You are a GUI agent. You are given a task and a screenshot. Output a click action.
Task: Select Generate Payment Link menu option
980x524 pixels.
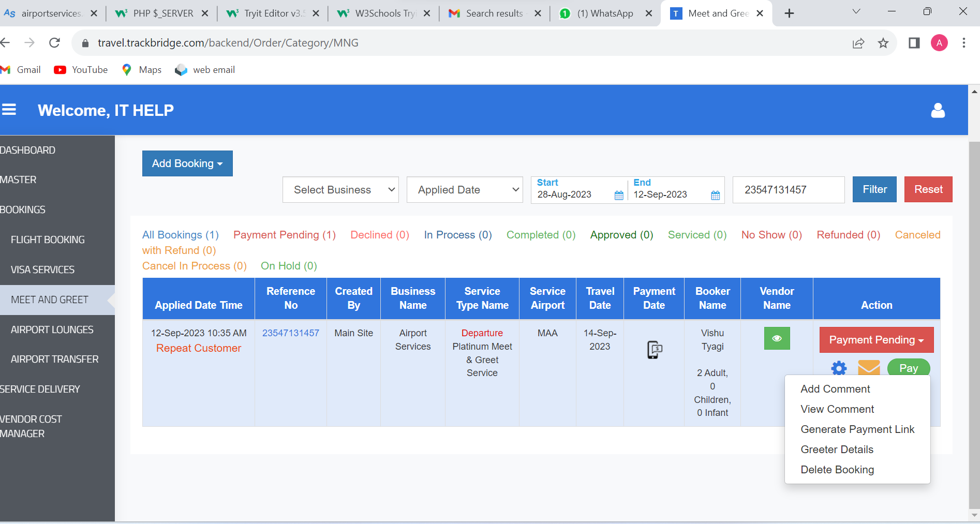[x=857, y=429]
